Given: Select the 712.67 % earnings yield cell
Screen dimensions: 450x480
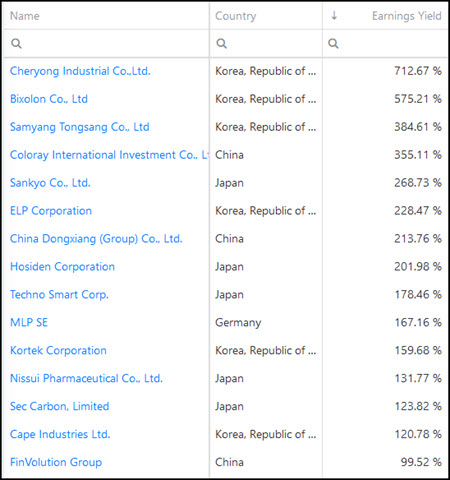Looking at the screenshot, I should [x=418, y=71].
